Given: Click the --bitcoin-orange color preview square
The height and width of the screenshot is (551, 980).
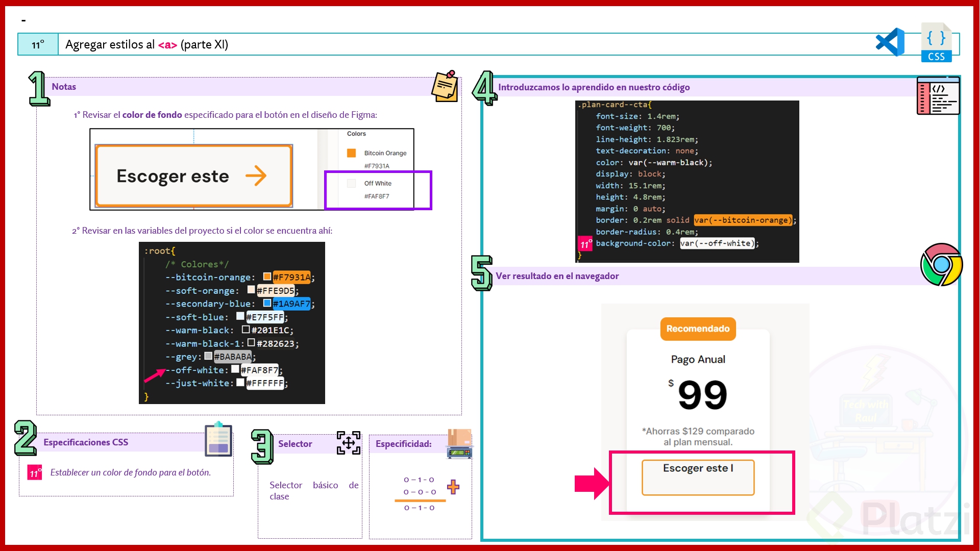Looking at the screenshot, I should tap(267, 277).
